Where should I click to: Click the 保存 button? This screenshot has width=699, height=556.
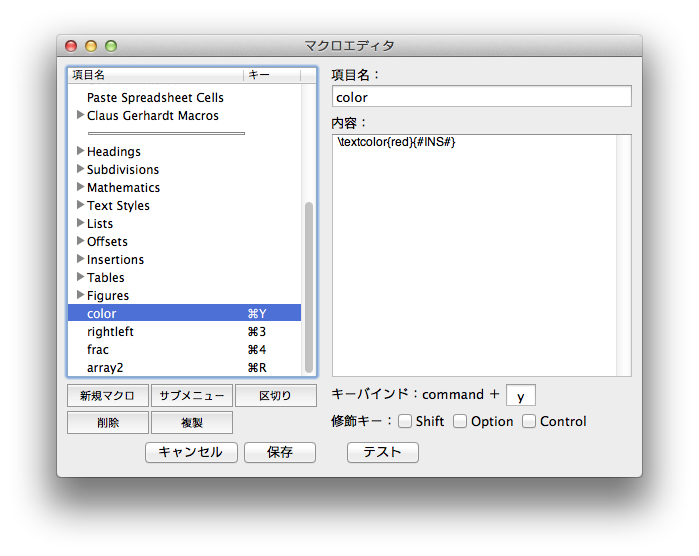coord(280,452)
